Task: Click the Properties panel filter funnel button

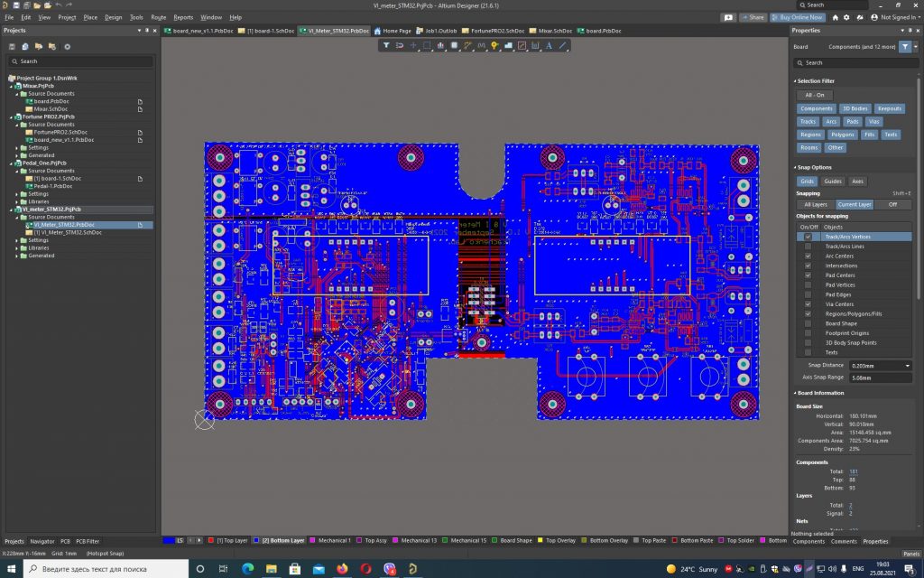Action: click(x=907, y=46)
